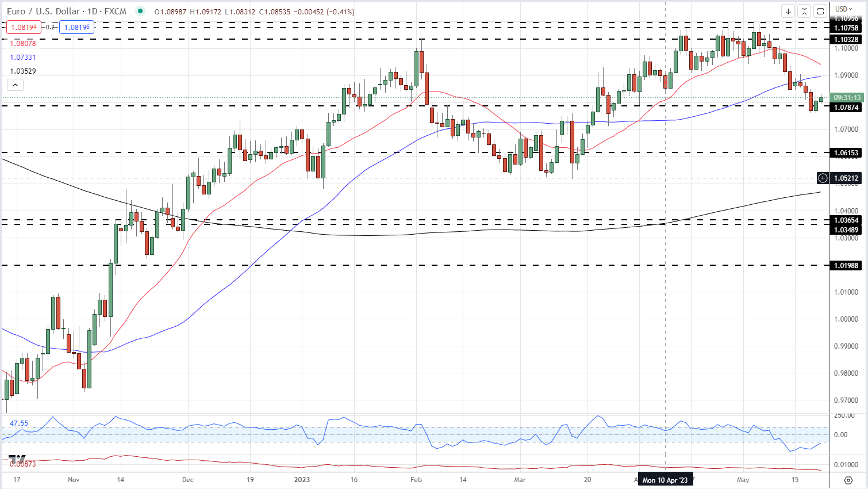The image size is (868, 489).
Task: Click the price label 1.10328
Action: point(846,40)
